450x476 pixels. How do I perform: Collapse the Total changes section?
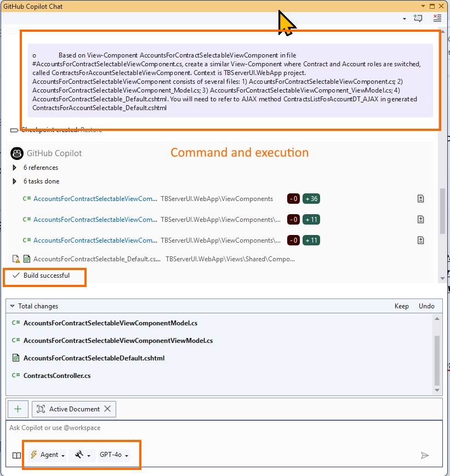pos(13,306)
